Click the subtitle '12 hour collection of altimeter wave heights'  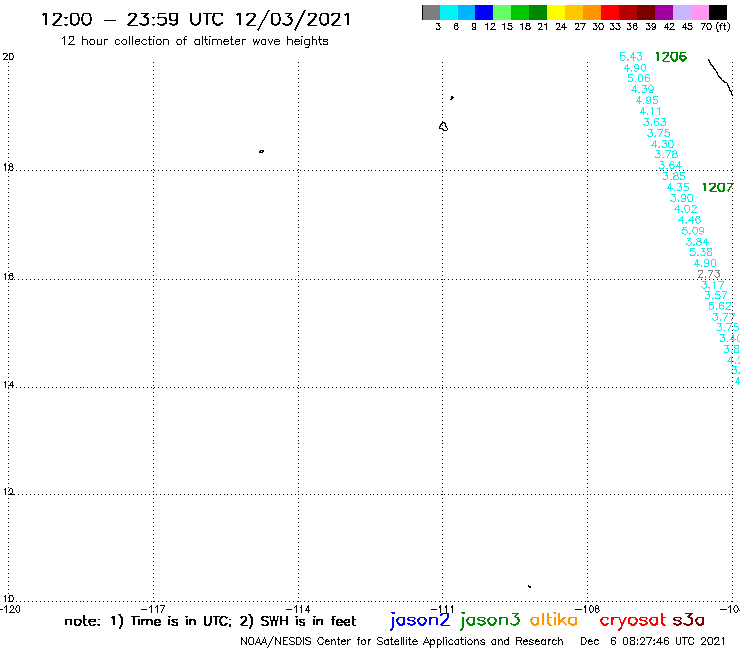(x=194, y=41)
